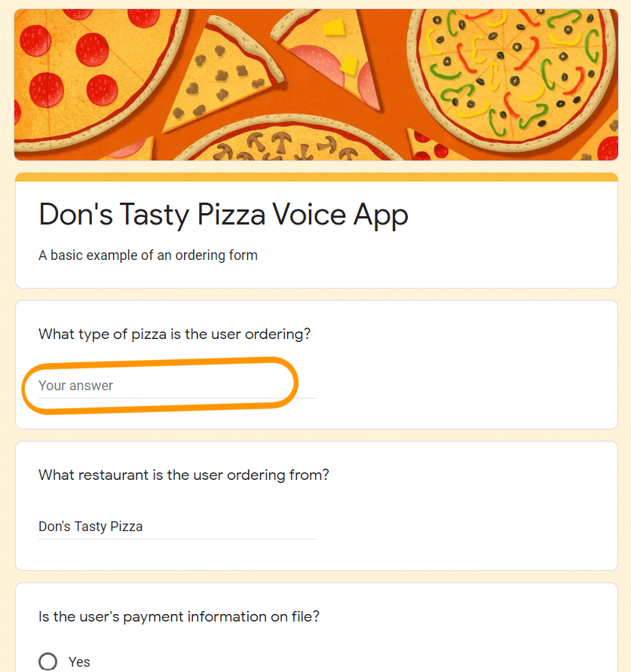Click the 'Don's Tasty Pizza' restaurant answer field
The height and width of the screenshot is (672, 631).
177,527
